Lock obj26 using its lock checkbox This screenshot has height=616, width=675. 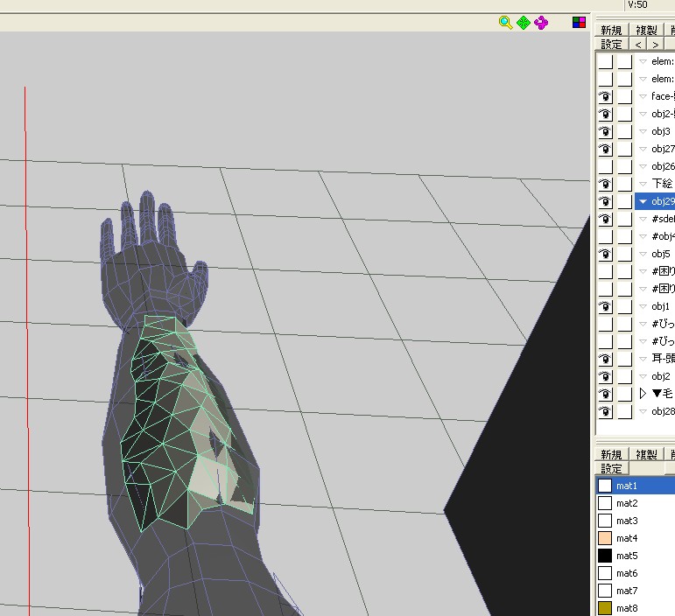point(624,166)
